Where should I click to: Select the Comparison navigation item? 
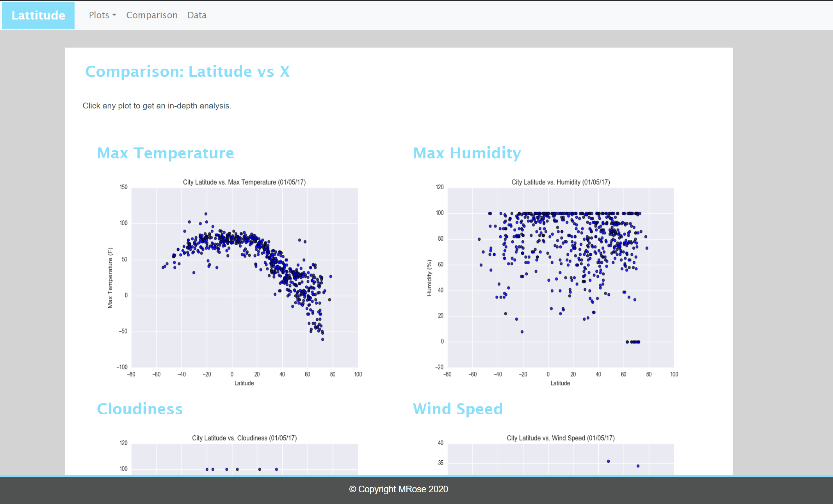pyautogui.click(x=151, y=15)
